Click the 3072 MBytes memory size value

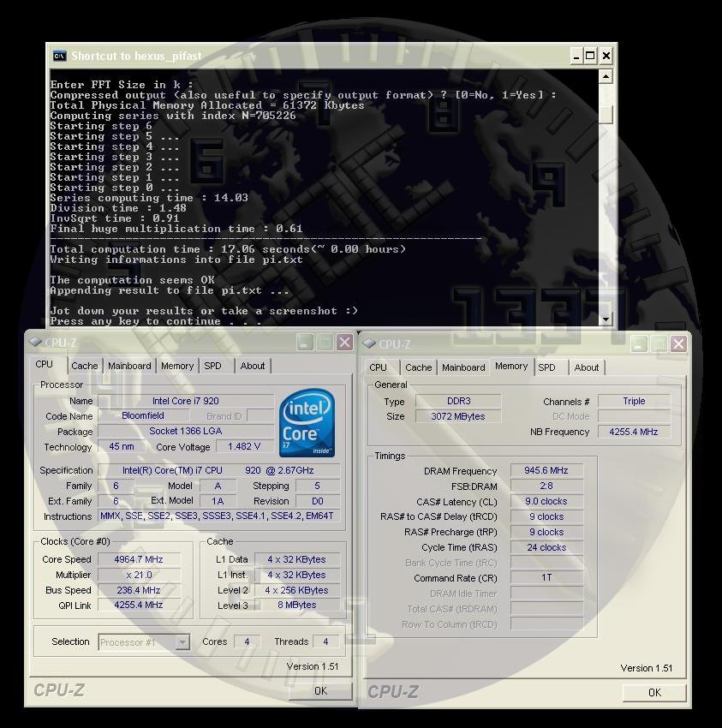[x=459, y=416]
